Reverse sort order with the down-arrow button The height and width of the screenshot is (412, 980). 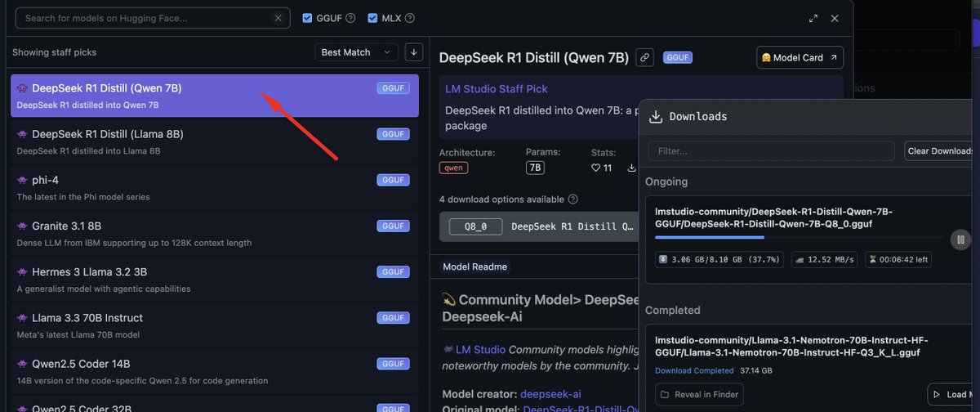pyautogui.click(x=414, y=52)
